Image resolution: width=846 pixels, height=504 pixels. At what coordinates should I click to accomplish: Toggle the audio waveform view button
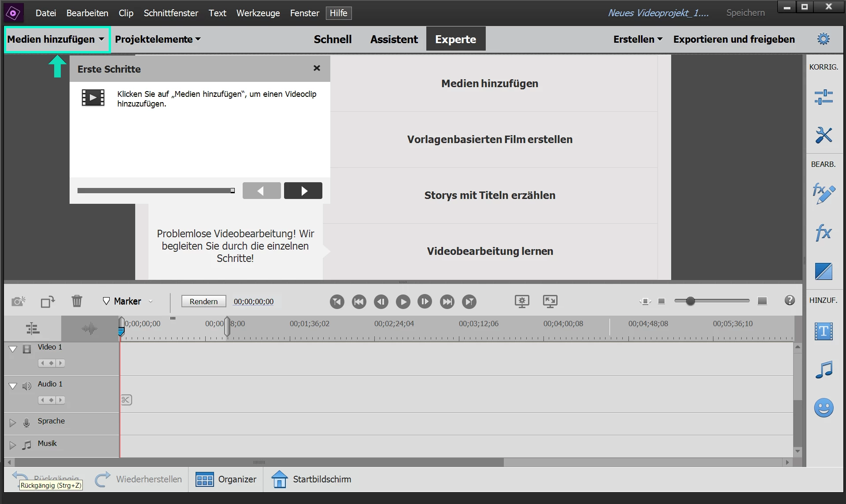point(89,328)
